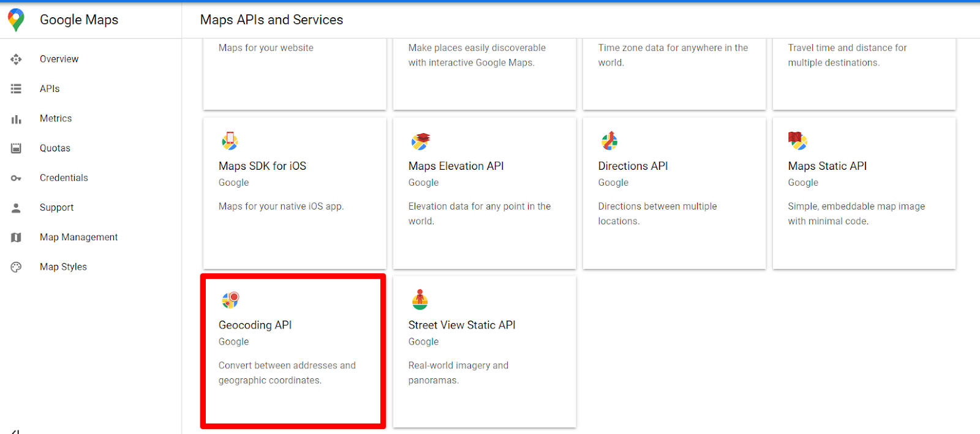
Task: Open the Maps SDK for iOS title
Action: pyautogui.click(x=262, y=166)
